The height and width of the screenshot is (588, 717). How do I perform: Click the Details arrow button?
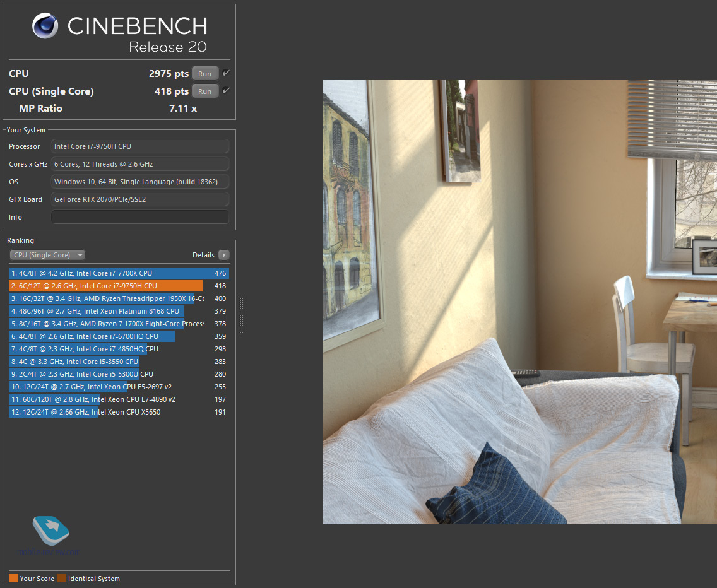click(223, 255)
